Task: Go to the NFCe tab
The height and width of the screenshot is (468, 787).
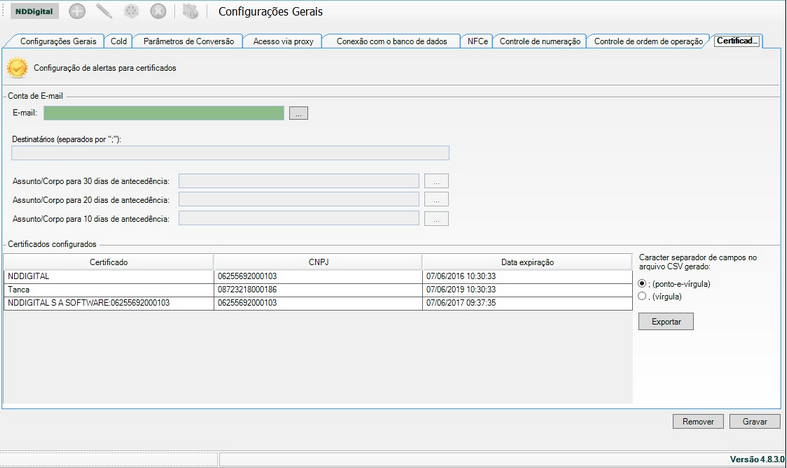Action: (477, 42)
